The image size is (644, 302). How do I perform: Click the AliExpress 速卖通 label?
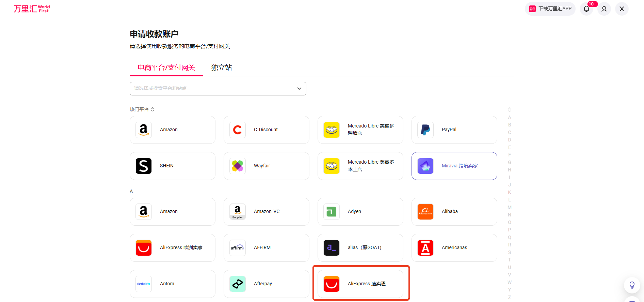coord(367,284)
